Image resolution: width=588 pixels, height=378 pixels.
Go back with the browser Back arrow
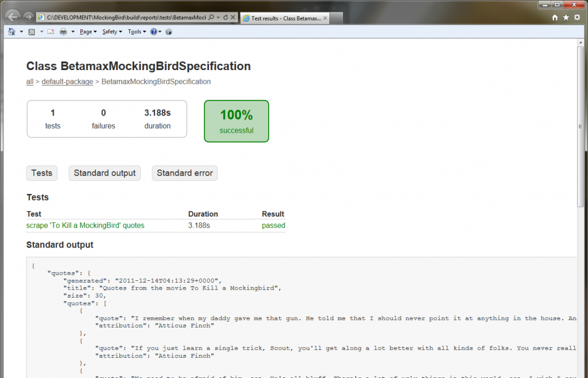[13, 17]
